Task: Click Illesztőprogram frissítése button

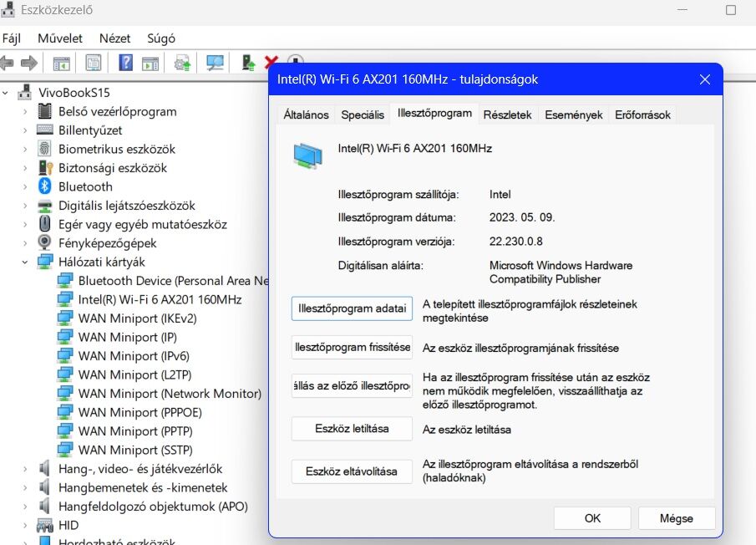Action: point(352,347)
